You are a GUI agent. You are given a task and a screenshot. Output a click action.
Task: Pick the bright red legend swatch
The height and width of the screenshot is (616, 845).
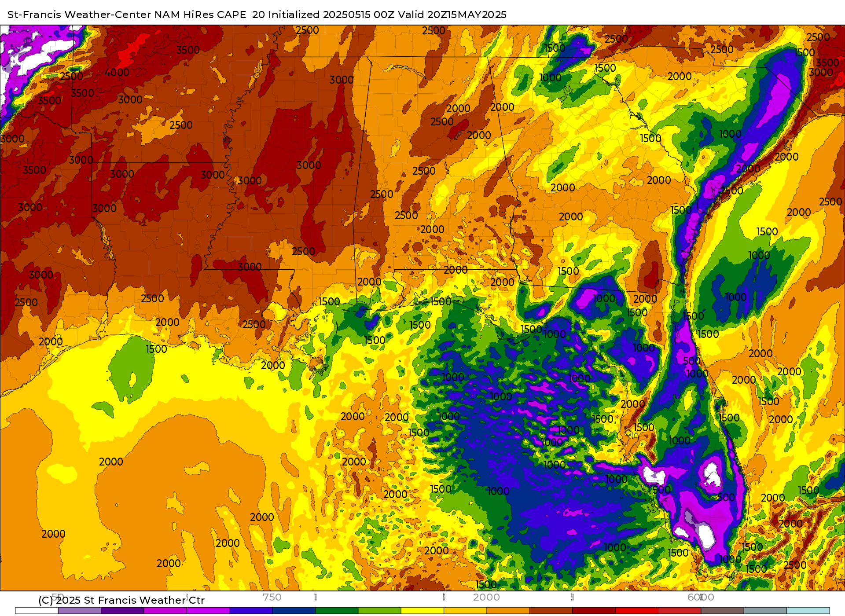[x=637, y=611]
